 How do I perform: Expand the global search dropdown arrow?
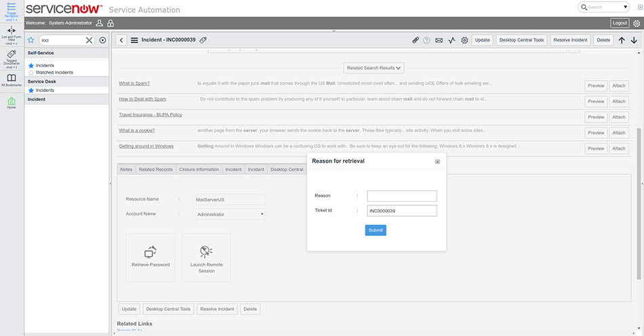[x=626, y=7]
